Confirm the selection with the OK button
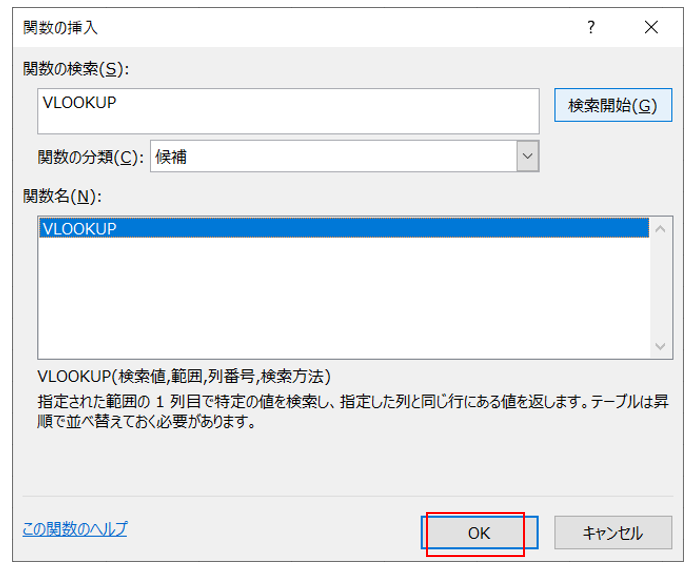The image size is (696, 577). click(x=479, y=534)
